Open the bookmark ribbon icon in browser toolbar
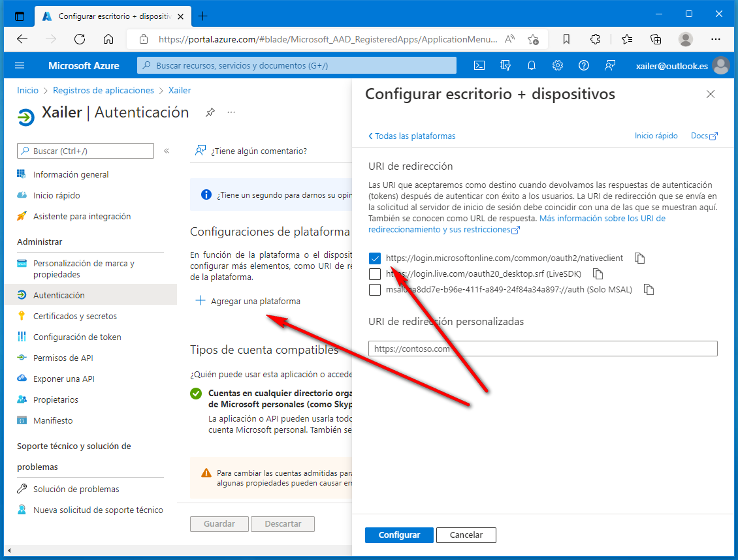The image size is (738, 560). click(566, 39)
